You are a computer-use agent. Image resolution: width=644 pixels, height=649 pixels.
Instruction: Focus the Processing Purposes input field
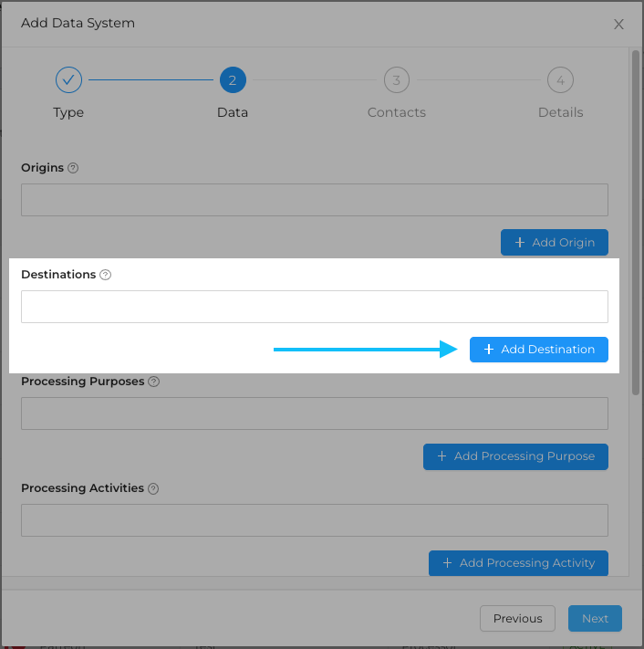315,413
